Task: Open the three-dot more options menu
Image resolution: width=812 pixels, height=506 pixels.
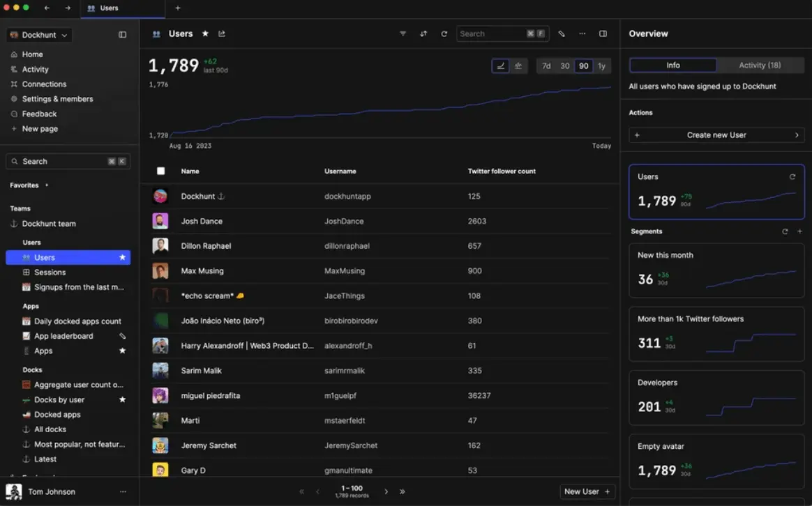Action: click(582, 33)
